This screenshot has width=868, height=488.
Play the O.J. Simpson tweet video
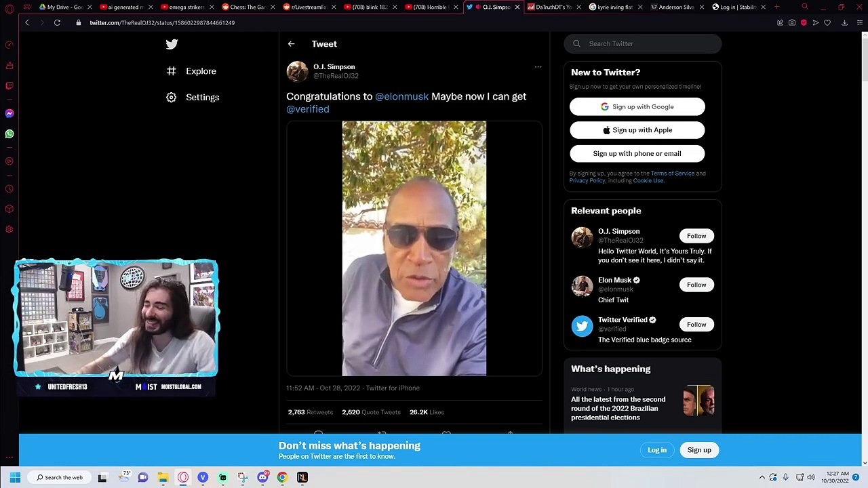(x=414, y=248)
